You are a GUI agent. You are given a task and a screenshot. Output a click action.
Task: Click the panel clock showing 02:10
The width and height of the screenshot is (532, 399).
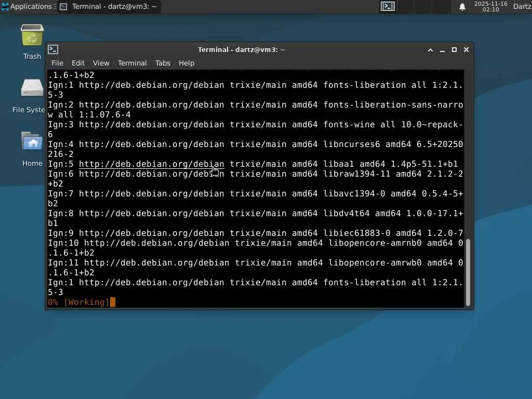click(x=490, y=6)
